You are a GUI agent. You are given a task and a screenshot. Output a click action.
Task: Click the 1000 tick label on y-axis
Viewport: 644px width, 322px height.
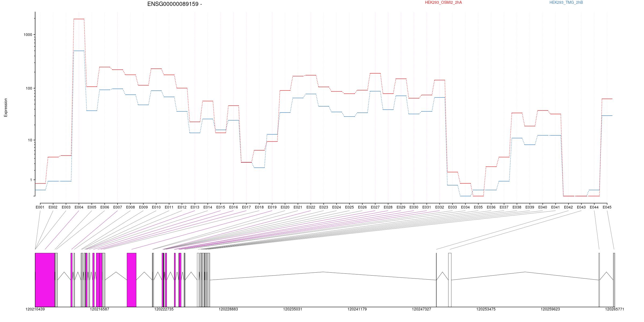(28, 35)
